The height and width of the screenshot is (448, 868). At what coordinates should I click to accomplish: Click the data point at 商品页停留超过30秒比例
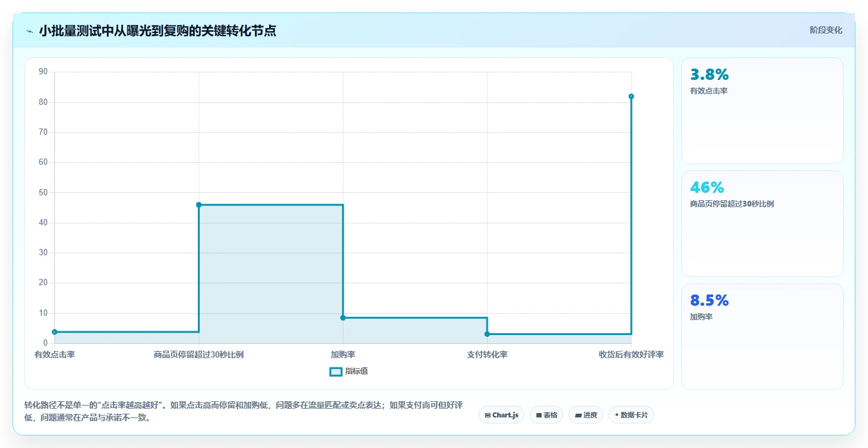199,205
